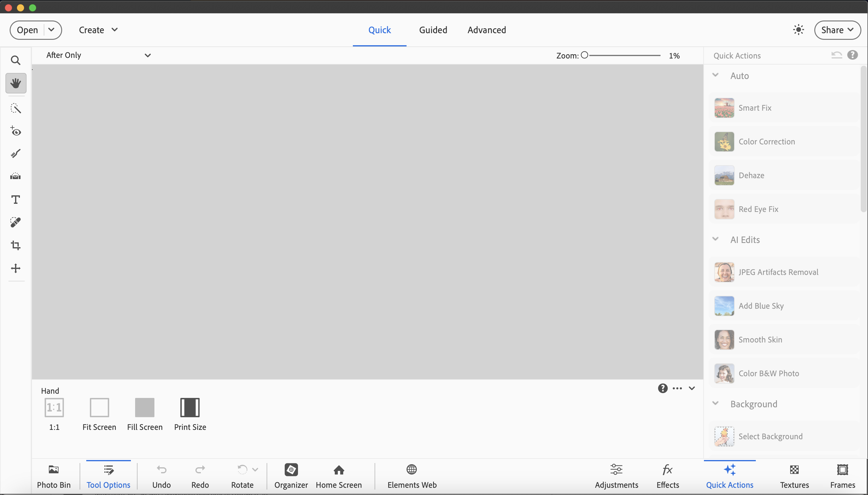Select the Text tool
868x495 pixels.
(15, 200)
